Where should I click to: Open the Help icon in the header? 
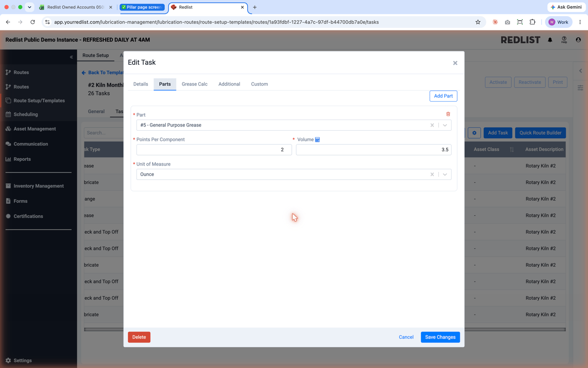(564, 40)
